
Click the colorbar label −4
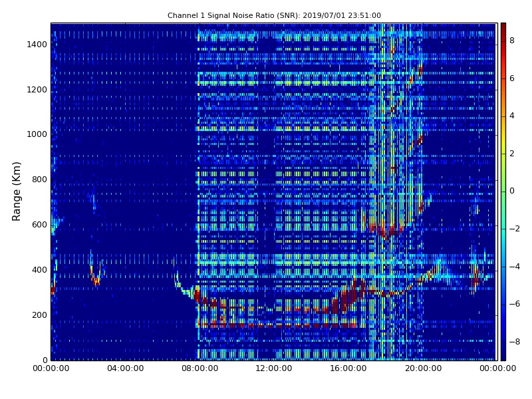point(514,267)
